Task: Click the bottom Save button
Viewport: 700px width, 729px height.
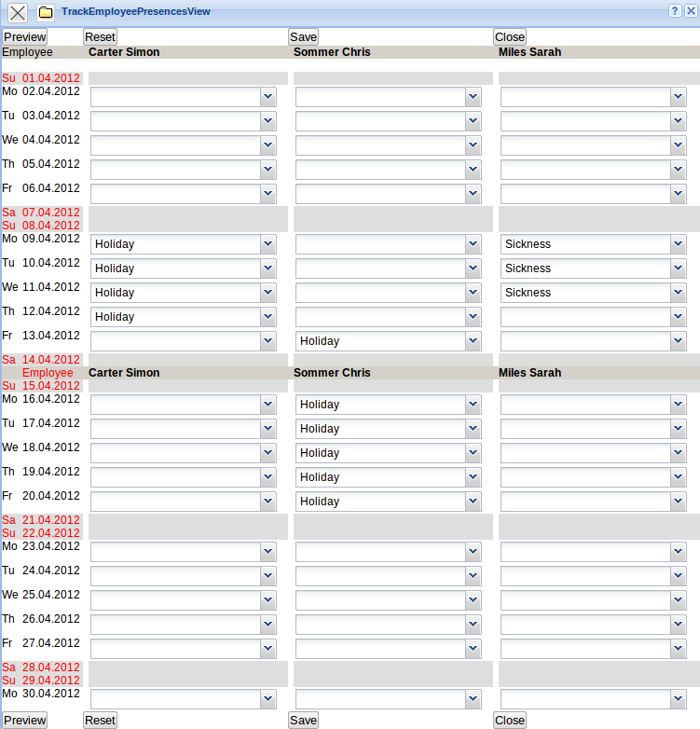Action: (x=303, y=721)
